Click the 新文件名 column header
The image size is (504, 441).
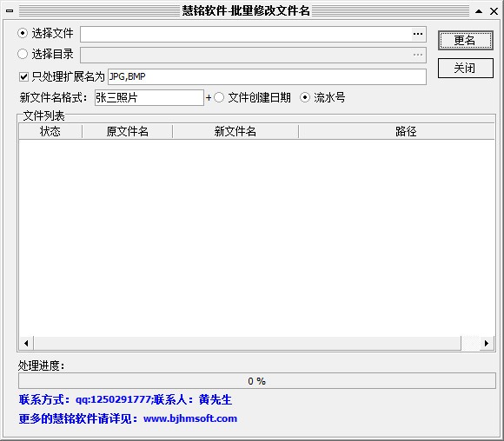235,132
